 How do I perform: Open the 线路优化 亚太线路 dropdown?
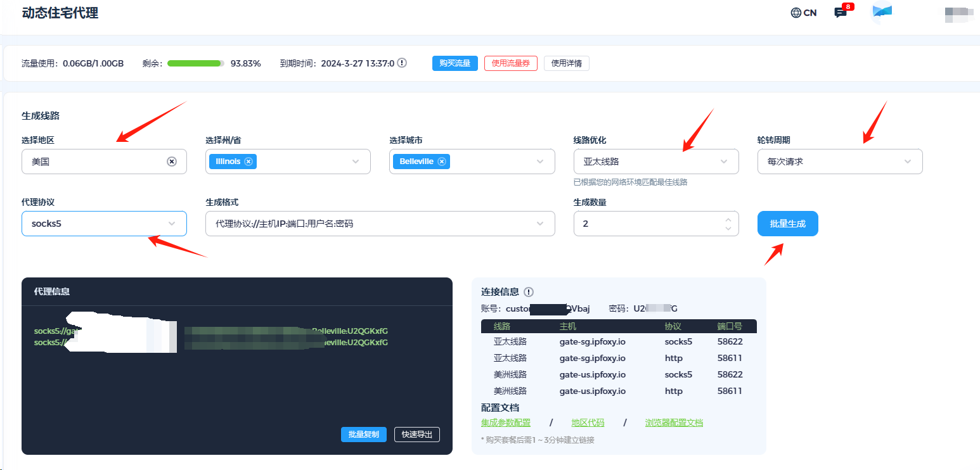656,162
